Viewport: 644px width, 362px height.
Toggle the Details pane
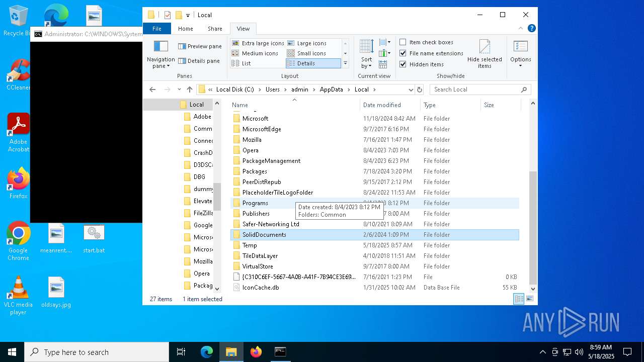tap(199, 61)
